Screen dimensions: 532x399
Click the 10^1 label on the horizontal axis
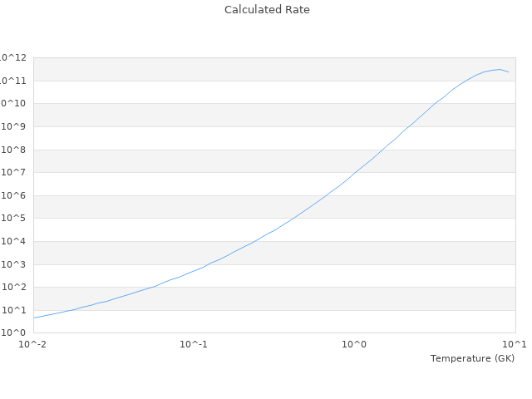515,344
